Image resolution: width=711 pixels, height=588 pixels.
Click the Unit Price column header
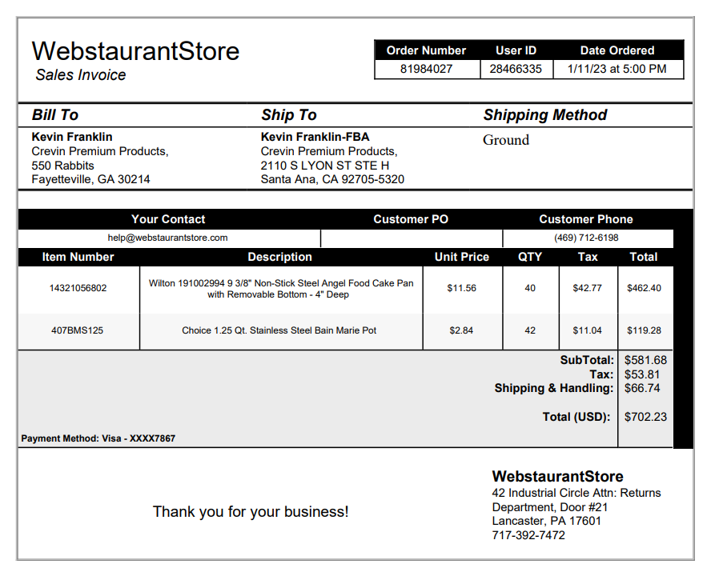462,257
